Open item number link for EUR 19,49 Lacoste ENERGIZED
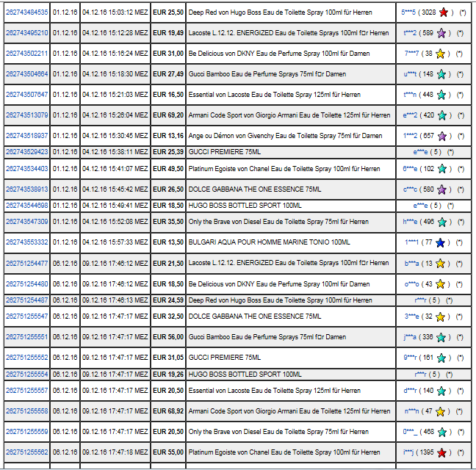Screen dimensions: 476x470 27,33
